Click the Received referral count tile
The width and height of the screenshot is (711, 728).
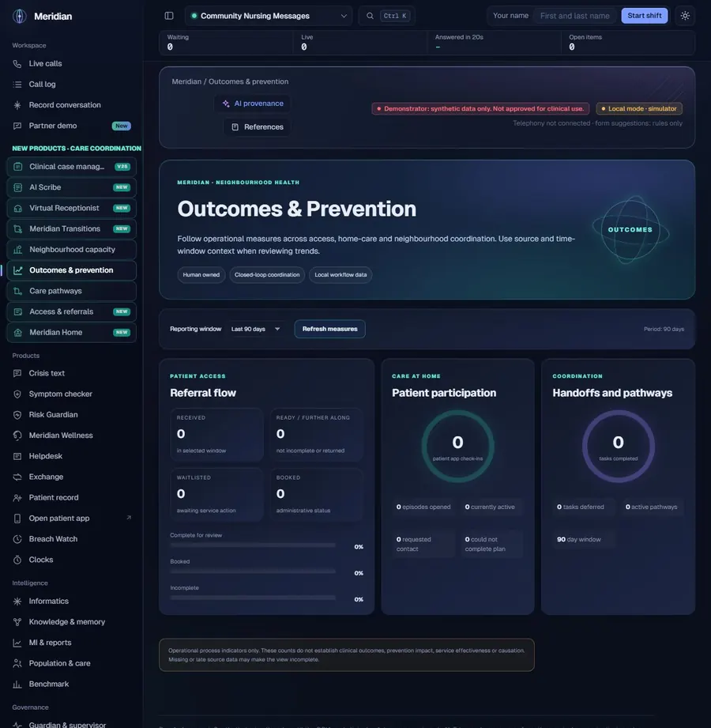[x=216, y=435]
